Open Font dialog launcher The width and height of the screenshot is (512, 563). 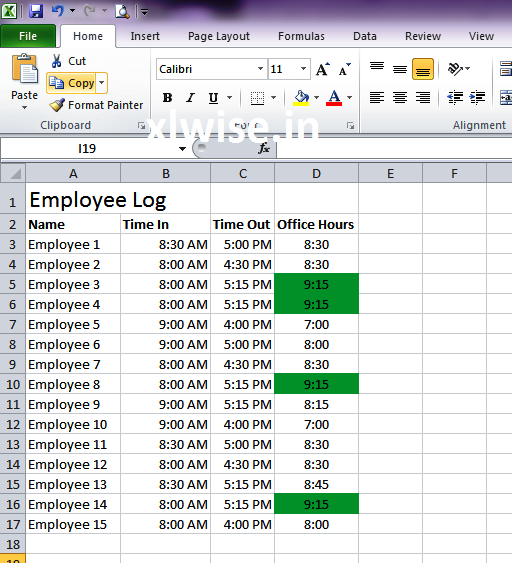point(350,126)
